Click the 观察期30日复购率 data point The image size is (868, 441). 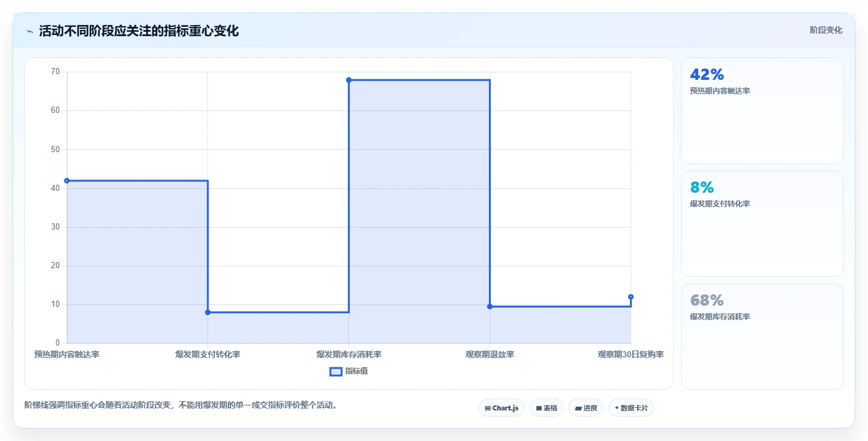point(631,297)
